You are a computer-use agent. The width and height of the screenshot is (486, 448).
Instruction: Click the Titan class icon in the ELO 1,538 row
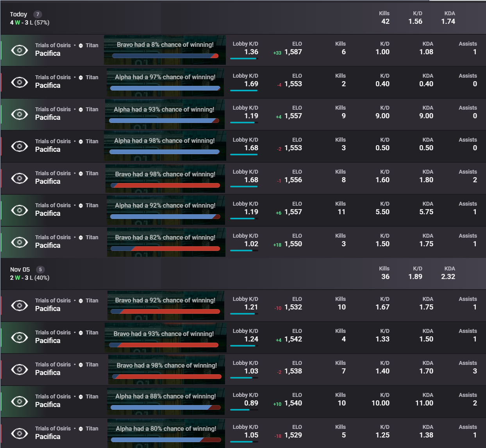pyautogui.click(x=81, y=364)
